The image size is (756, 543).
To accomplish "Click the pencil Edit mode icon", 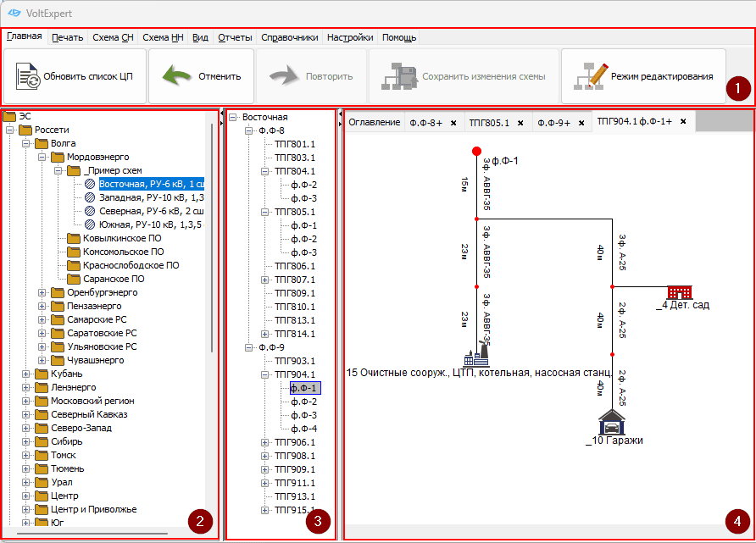I will 588,76.
